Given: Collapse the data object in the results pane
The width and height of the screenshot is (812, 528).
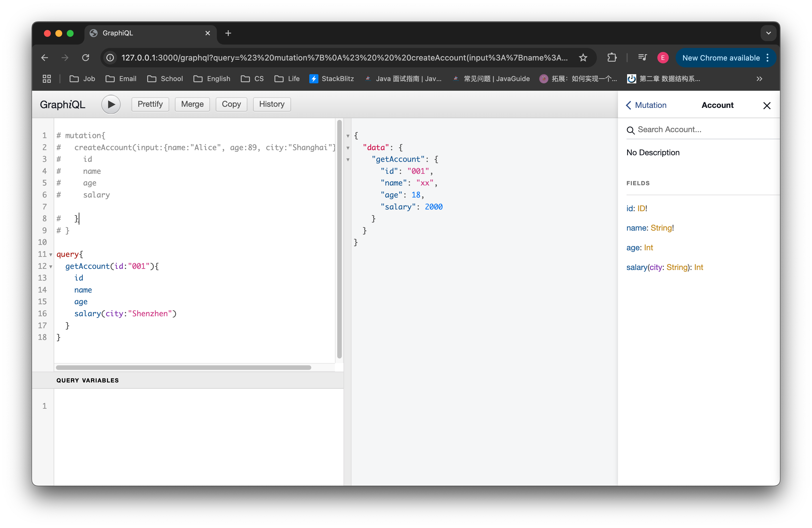Looking at the screenshot, I should tap(348, 148).
